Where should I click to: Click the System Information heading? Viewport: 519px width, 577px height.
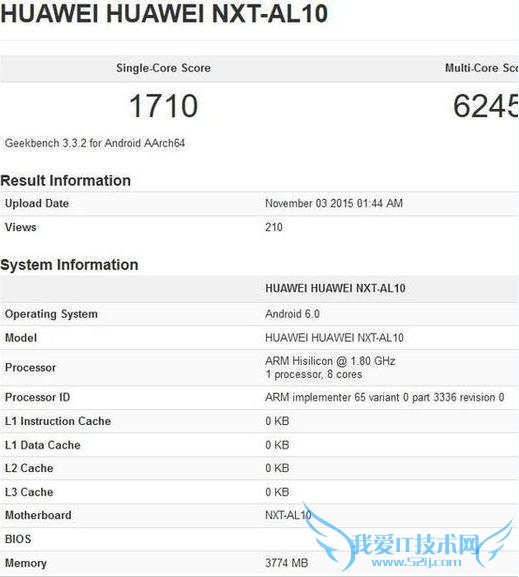pos(70,265)
